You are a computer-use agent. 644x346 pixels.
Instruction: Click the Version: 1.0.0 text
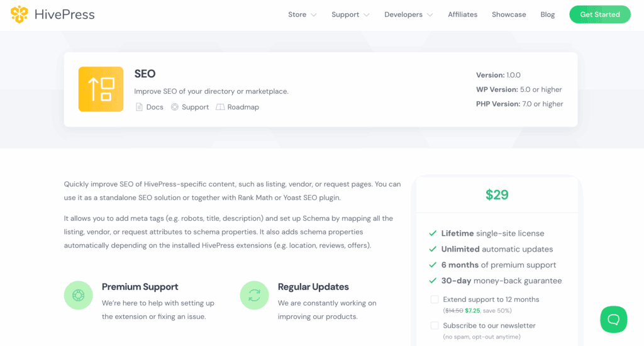(498, 75)
